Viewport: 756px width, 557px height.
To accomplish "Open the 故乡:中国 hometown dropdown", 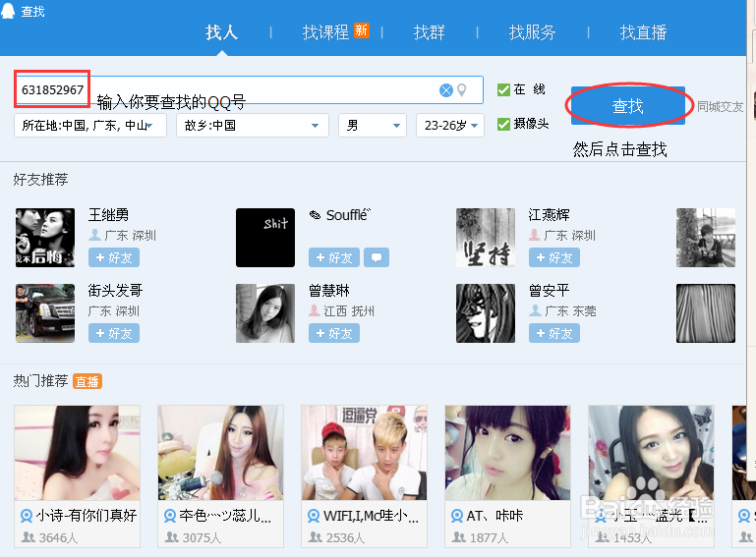I will coord(253,126).
